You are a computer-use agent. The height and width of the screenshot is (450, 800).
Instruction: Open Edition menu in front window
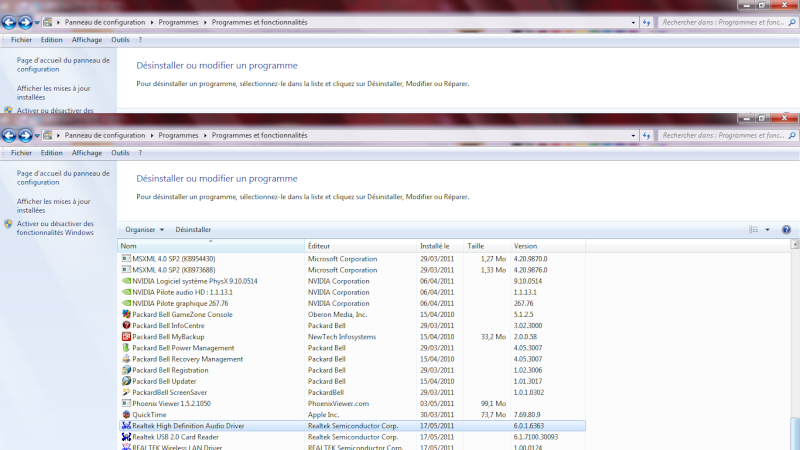click(52, 153)
